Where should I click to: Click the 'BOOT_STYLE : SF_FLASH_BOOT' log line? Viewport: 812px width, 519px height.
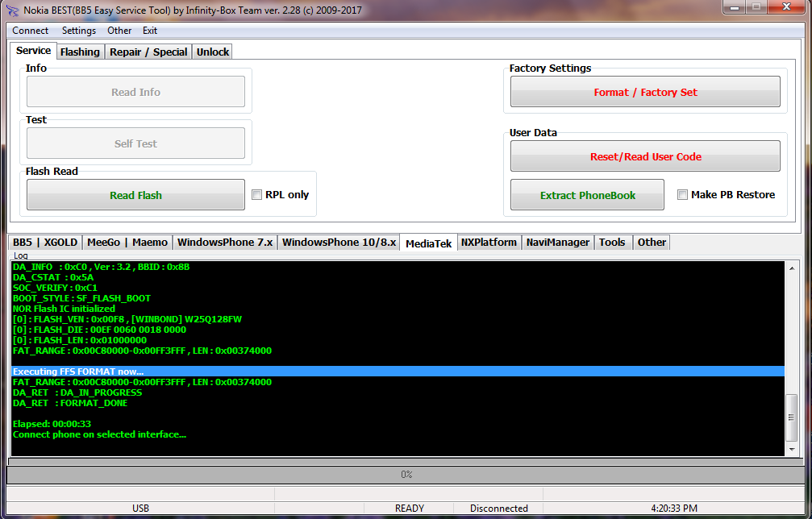click(81, 298)
